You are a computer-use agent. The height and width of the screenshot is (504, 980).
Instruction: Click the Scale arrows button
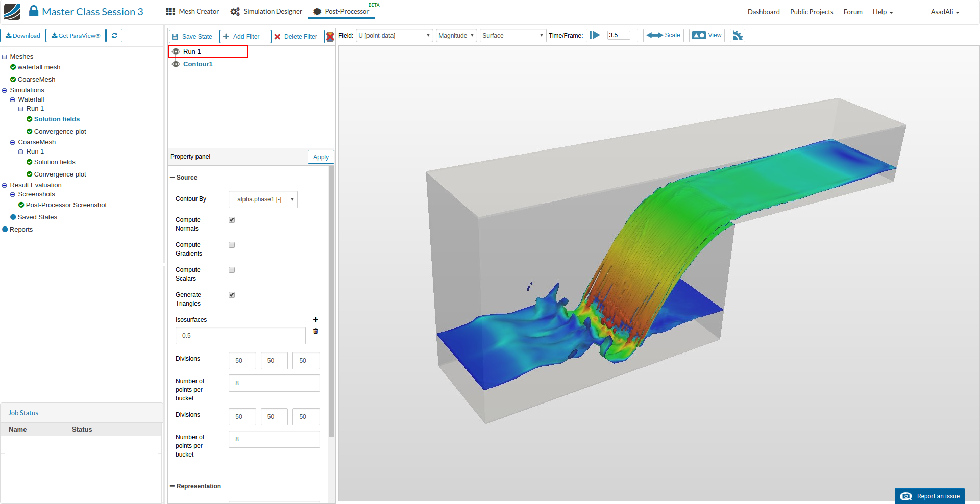[x=663, y=35]
